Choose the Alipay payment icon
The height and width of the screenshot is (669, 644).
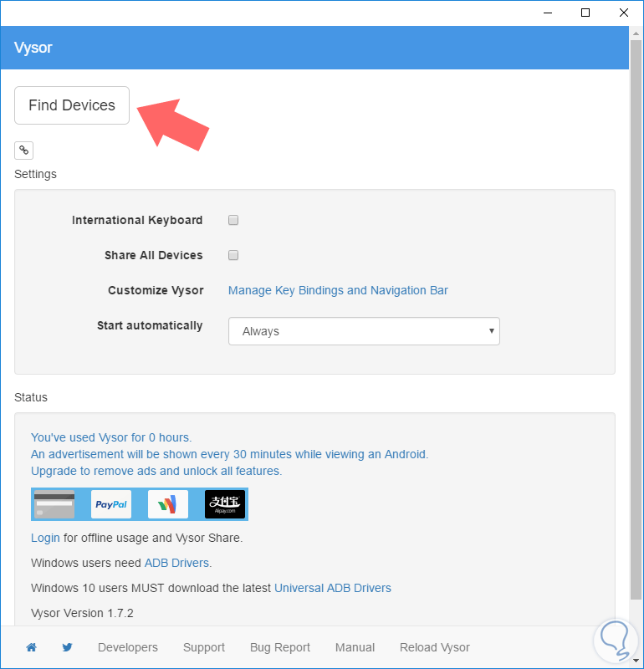point(225,504)
